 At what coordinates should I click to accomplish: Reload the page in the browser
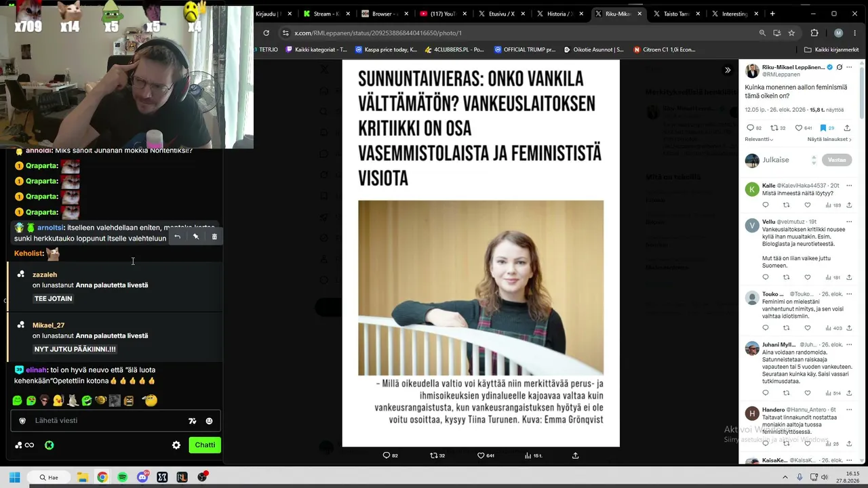point(266,33)
